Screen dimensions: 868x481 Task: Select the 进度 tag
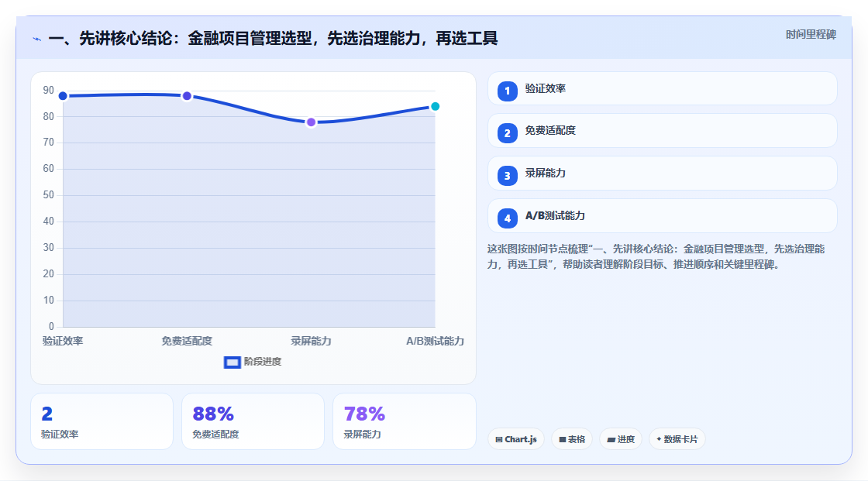point(621,439)
